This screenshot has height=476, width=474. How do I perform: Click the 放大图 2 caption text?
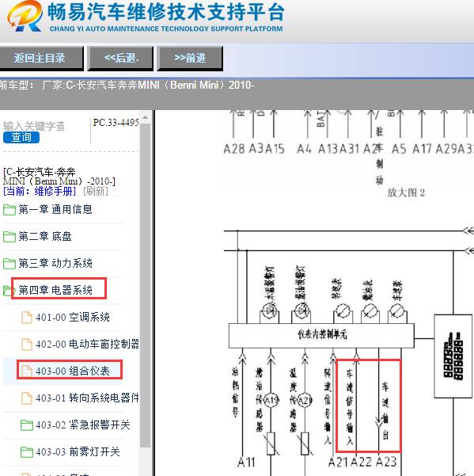point(406,192)
